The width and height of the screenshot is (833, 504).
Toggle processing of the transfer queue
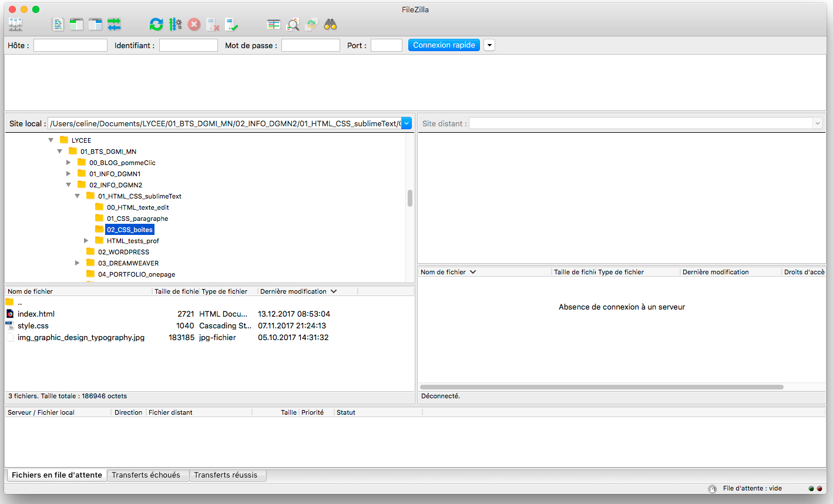point(175,24)
